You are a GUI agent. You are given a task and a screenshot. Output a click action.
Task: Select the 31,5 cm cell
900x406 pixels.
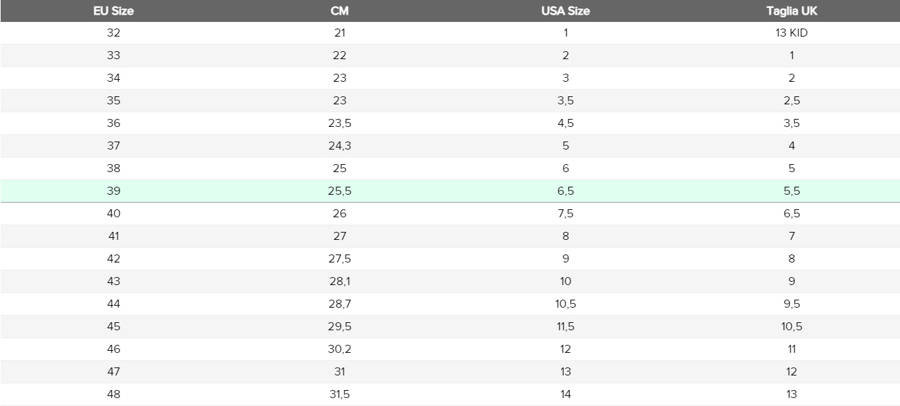point(339,394)
